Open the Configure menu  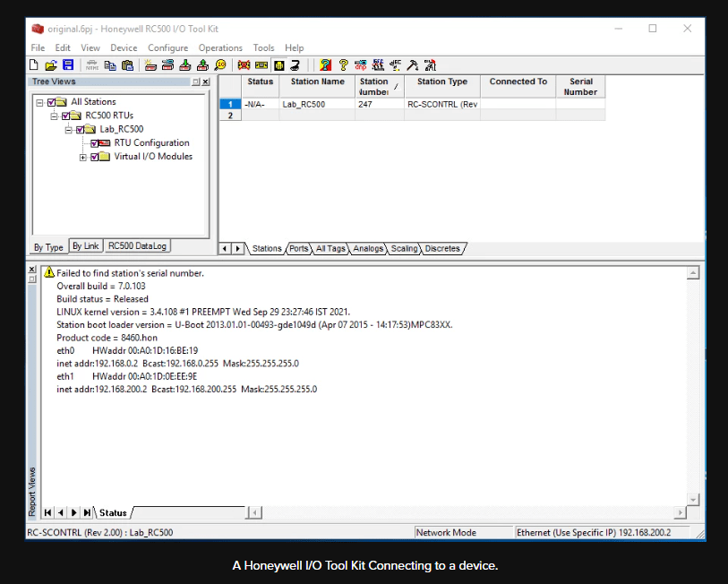pos(167,47)
